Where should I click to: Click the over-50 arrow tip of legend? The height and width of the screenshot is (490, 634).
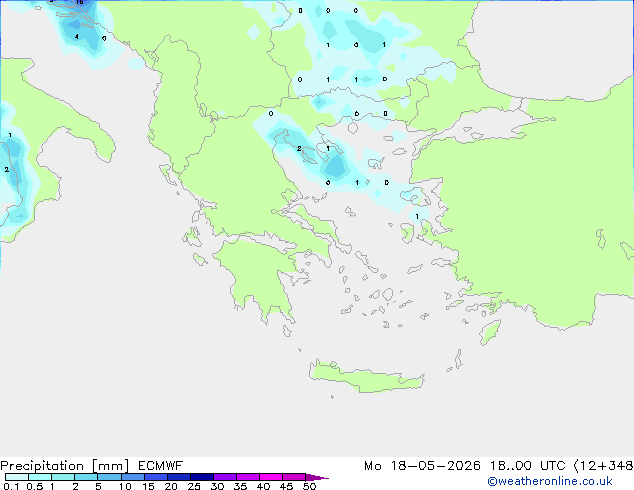[317, 477]
